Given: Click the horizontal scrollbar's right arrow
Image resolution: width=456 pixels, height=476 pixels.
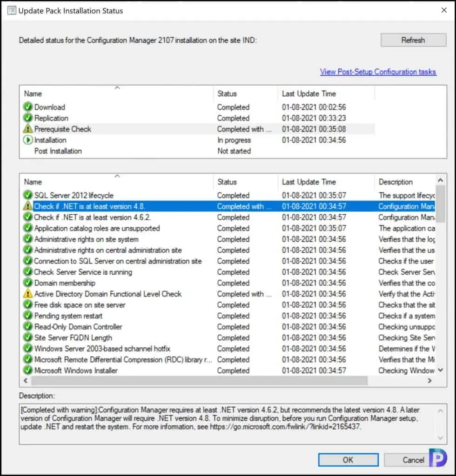Looking at the screenshot, I should pos(429,380).
